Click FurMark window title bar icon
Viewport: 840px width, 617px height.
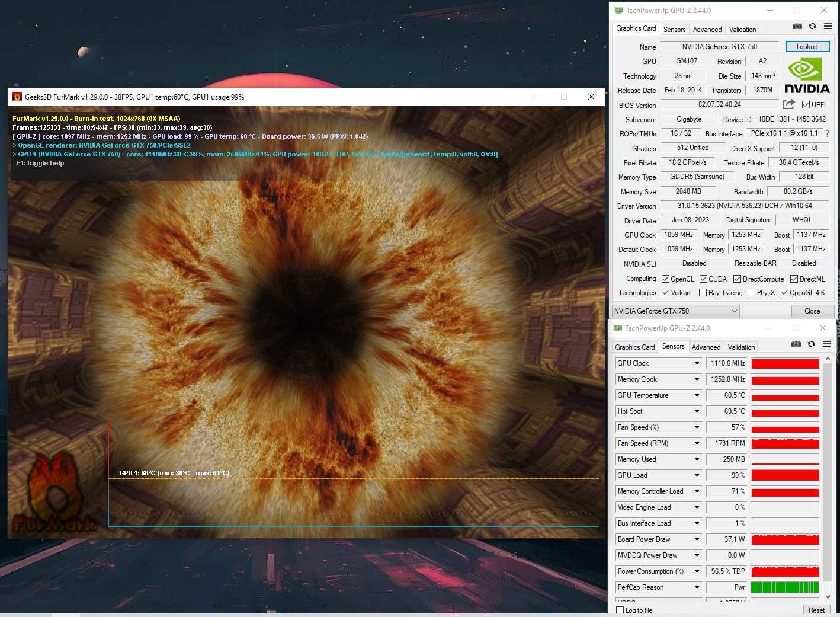(17, 97)
